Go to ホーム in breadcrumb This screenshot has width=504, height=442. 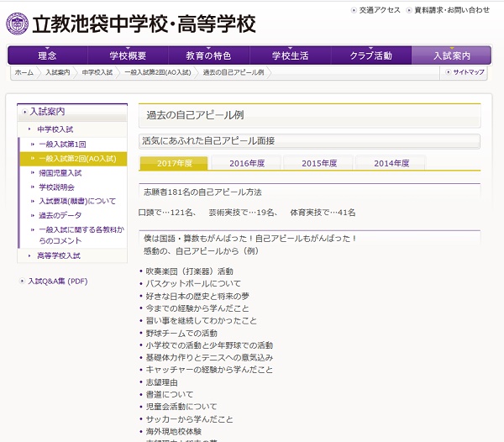point(24,73)
